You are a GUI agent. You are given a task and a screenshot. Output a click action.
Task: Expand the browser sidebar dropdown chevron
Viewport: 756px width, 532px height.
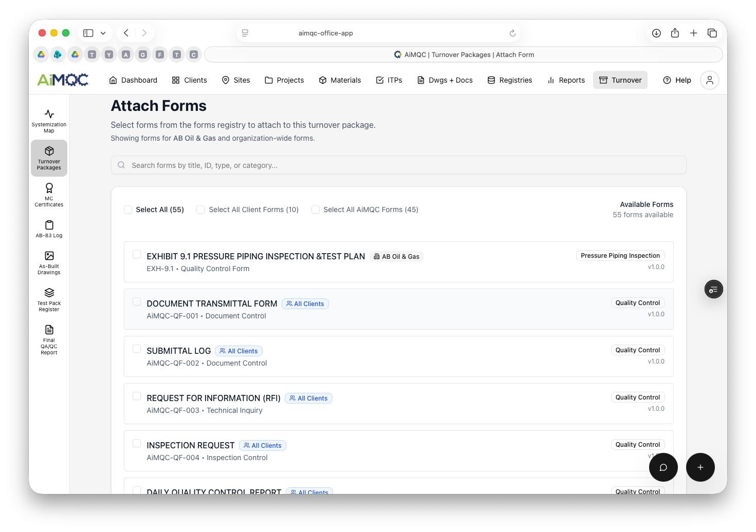(x=103, y=33)
